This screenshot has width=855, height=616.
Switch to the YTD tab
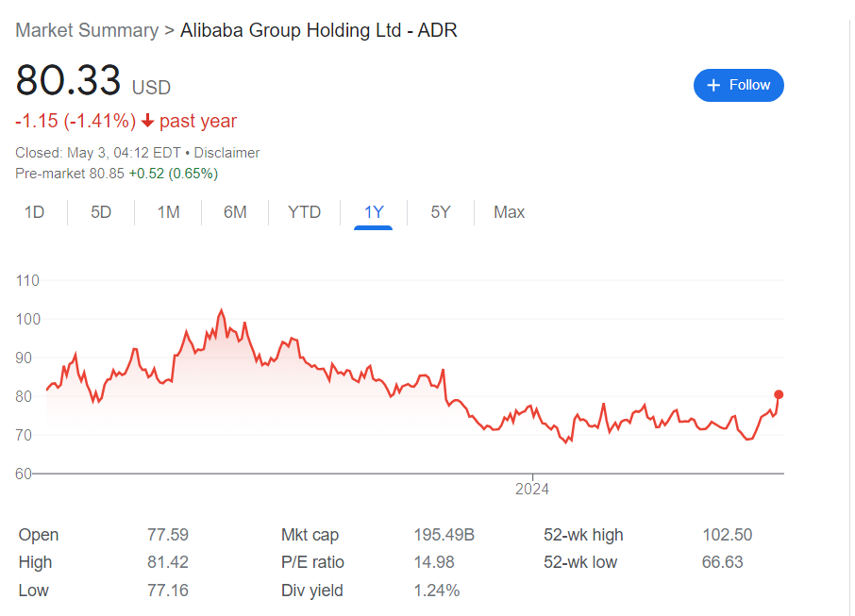[304, 212]
